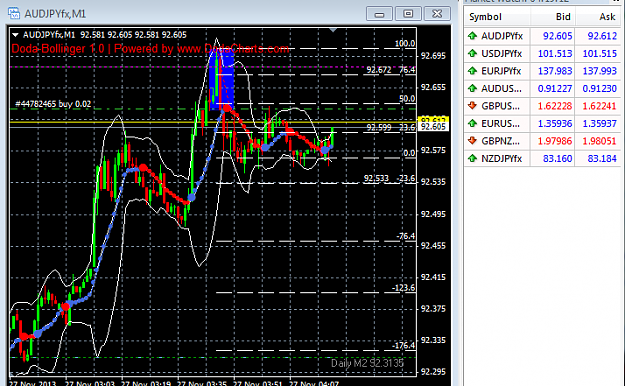Screen dimensions: 625x386
Task: Minimize the AUDJPYfx,M1 chart window
Action: coord(379,14)
